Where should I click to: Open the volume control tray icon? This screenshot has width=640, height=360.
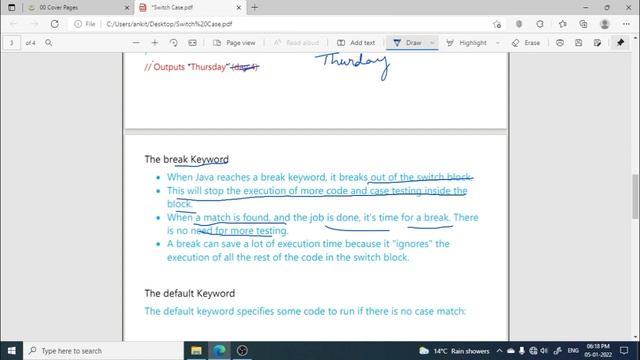(x=544, y=351)
